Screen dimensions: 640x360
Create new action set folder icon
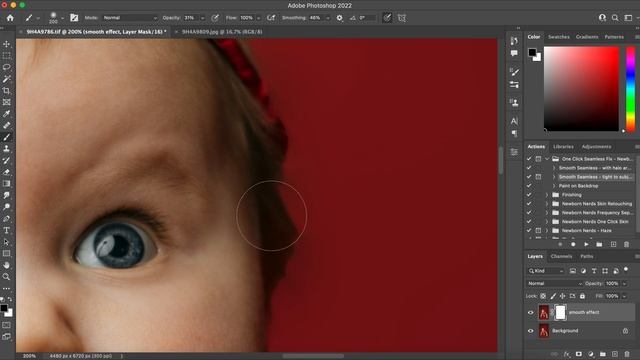599,244
